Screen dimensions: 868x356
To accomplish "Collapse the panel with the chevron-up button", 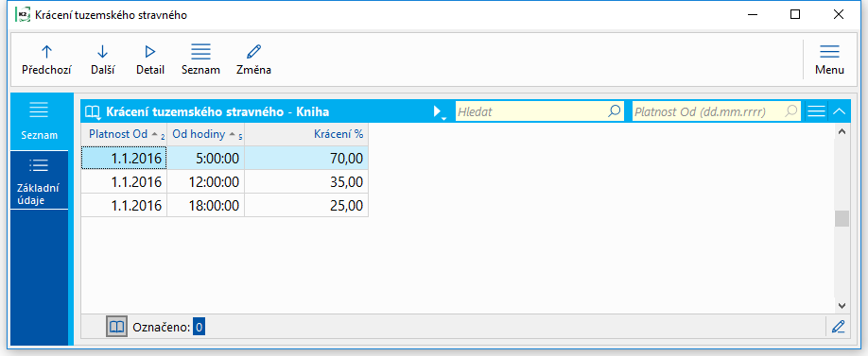I will pos(839,111).
